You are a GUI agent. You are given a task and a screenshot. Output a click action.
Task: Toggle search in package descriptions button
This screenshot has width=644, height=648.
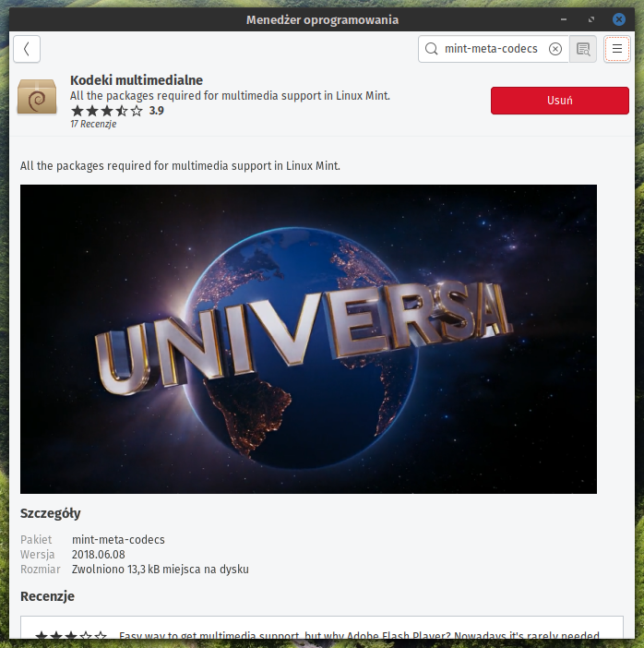pos(583,49)
